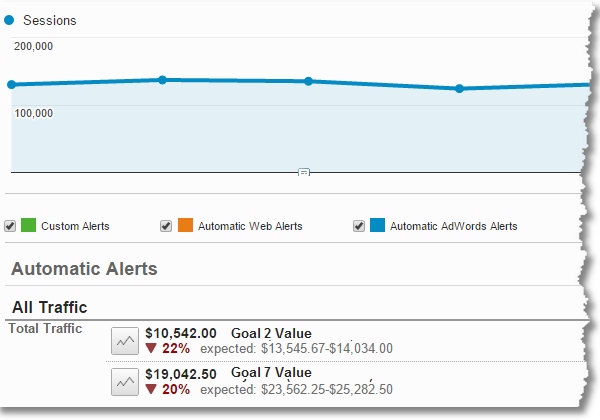
Task: Select the second data point on Sessions line
Action: coord(162,80)
